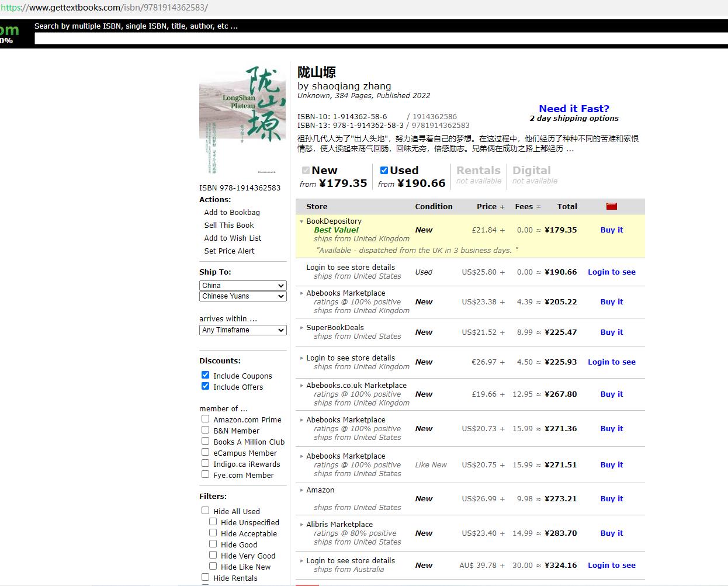Click Login to see for ¥225.93 offer
This screenshot has width=728, height=586.
click(612, 362)
